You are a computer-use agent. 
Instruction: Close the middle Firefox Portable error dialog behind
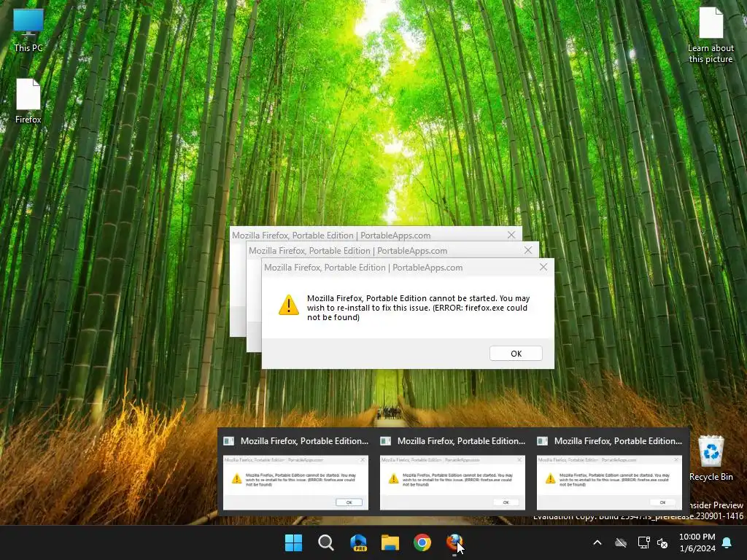528,250
